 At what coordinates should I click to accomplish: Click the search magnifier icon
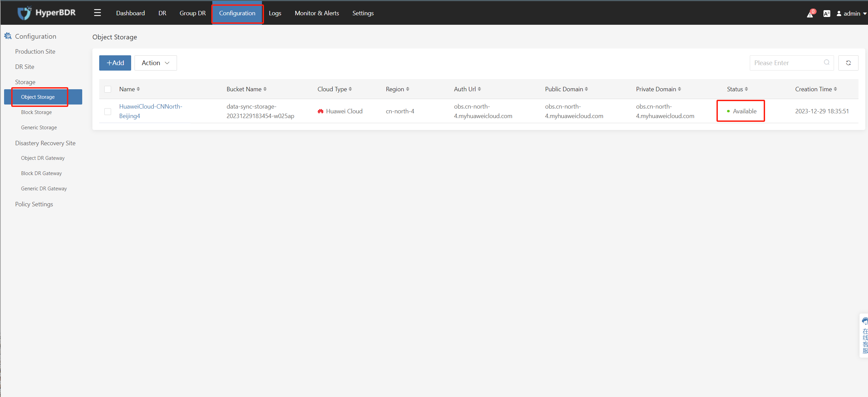point(827,62)
